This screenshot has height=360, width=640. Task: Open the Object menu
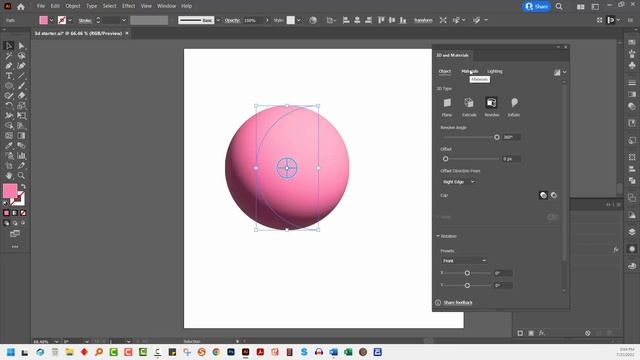[73, 6]
